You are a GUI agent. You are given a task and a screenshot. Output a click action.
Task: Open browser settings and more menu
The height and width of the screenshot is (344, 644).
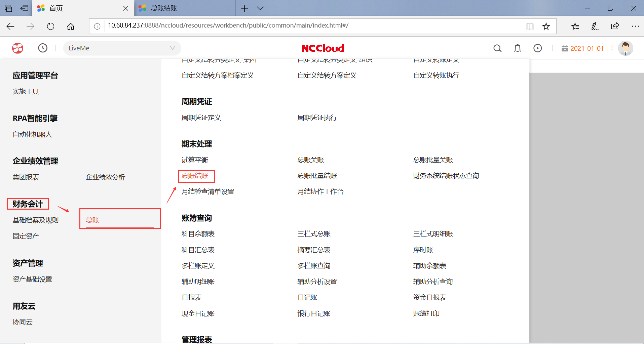click(635, 26)
